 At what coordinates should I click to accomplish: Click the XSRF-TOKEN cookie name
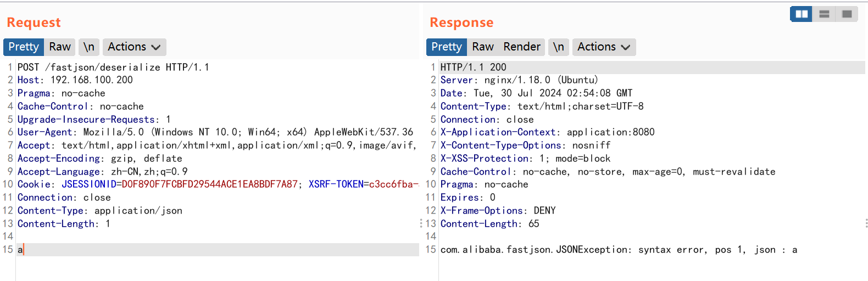(336, 184)
